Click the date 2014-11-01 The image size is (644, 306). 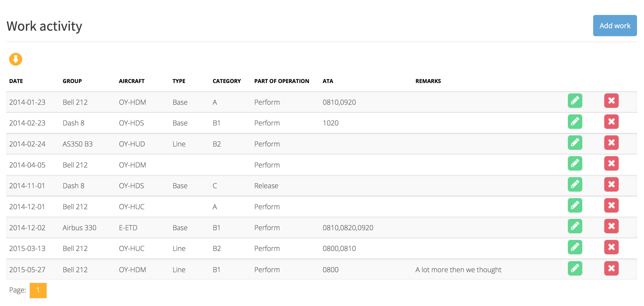click(x=27, y=186)
